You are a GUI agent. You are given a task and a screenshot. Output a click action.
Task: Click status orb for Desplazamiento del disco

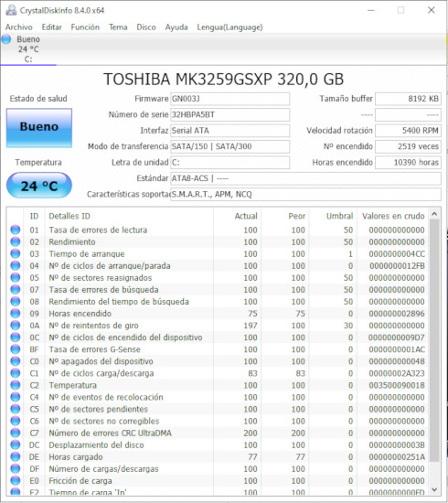click(x=15, y=444)
